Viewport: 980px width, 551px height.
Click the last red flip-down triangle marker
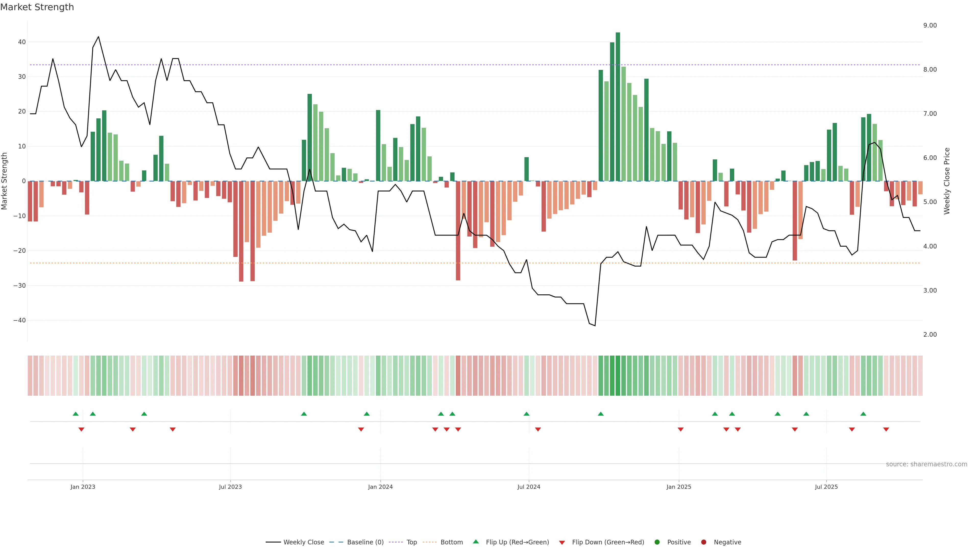886,429
